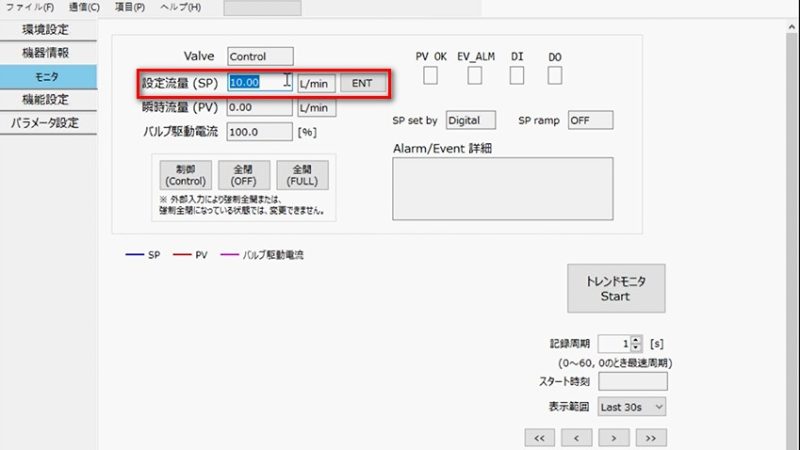Toggle the DI indicator checkbox
This screenshot has width=800, height=450.
(x=517, y=76)
